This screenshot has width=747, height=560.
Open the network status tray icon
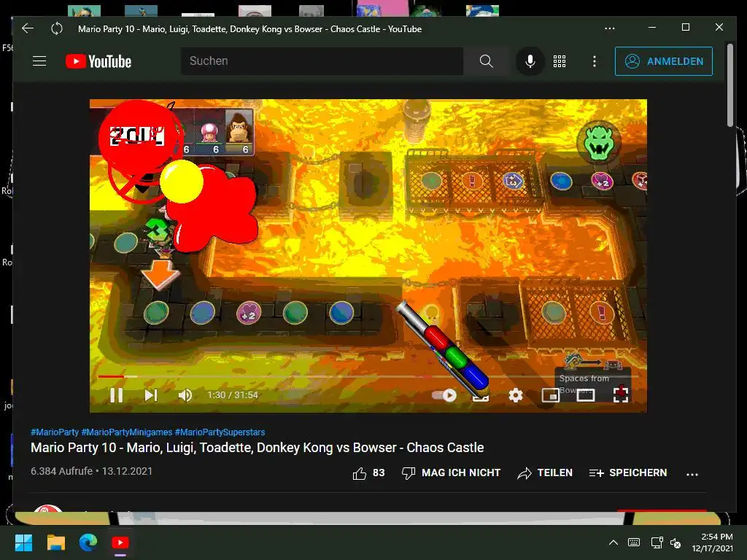click(x=657, y=542)
